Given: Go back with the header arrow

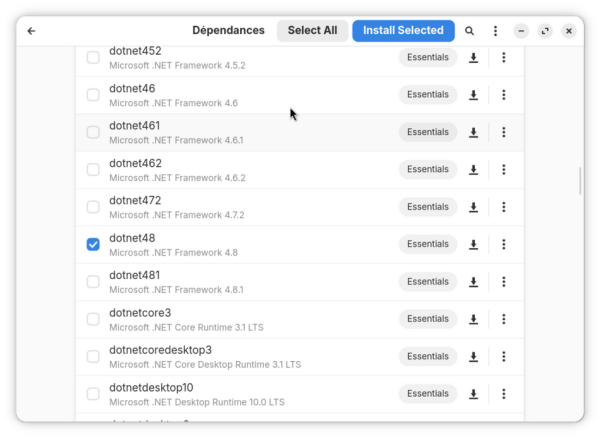Looking at the screenshot, I should click(31, 31).
